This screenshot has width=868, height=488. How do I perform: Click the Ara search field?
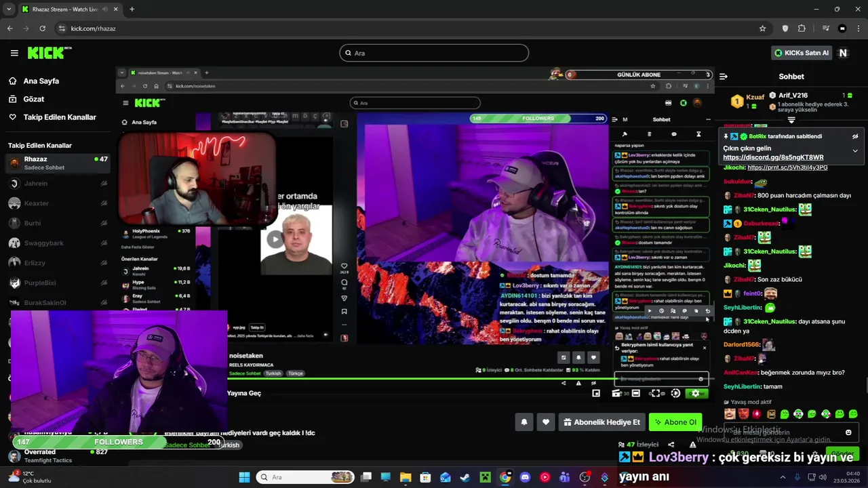click(434, 53)
